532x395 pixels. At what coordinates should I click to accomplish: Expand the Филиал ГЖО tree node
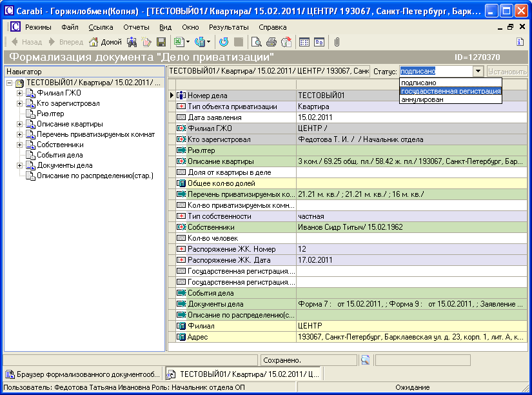tap(19, 93)
